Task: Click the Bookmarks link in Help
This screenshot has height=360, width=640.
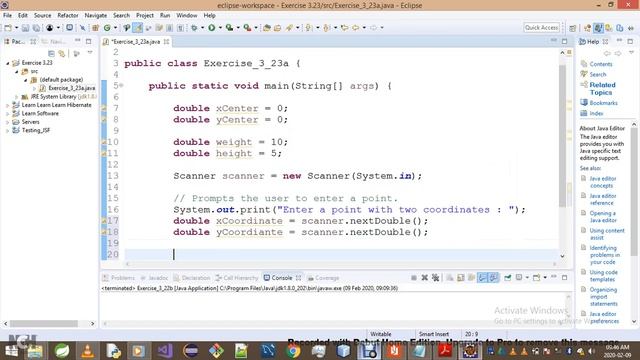Action: 603,103
